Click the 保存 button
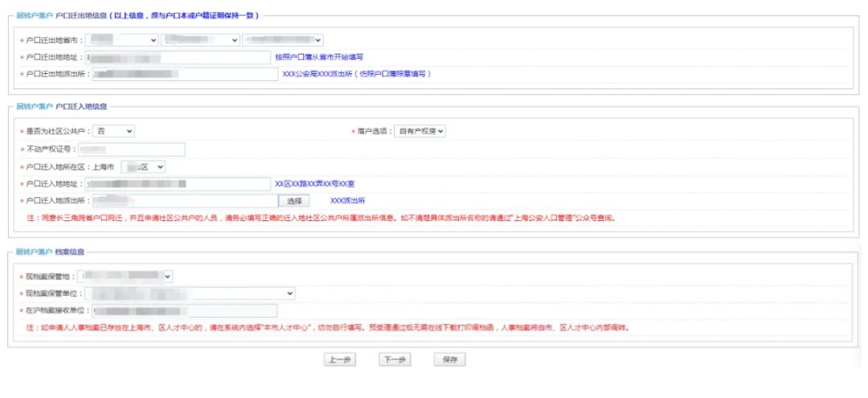This screenshot has width=868, height=398. [449, 359]
